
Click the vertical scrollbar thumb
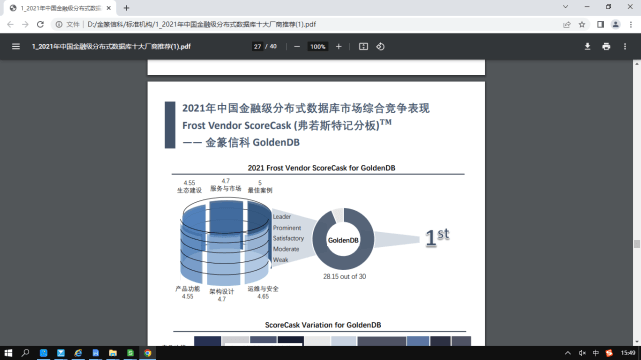[637, 244]
